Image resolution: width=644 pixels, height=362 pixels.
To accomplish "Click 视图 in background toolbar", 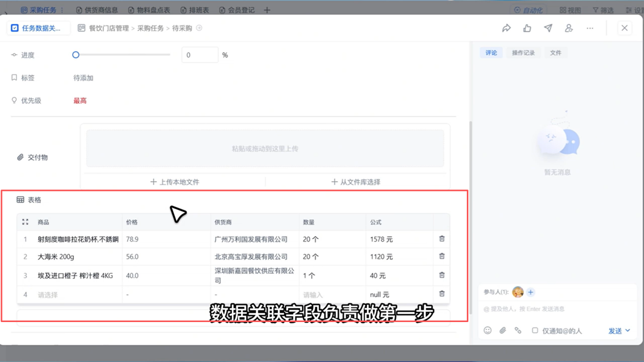I will click(x=570, y=10).
